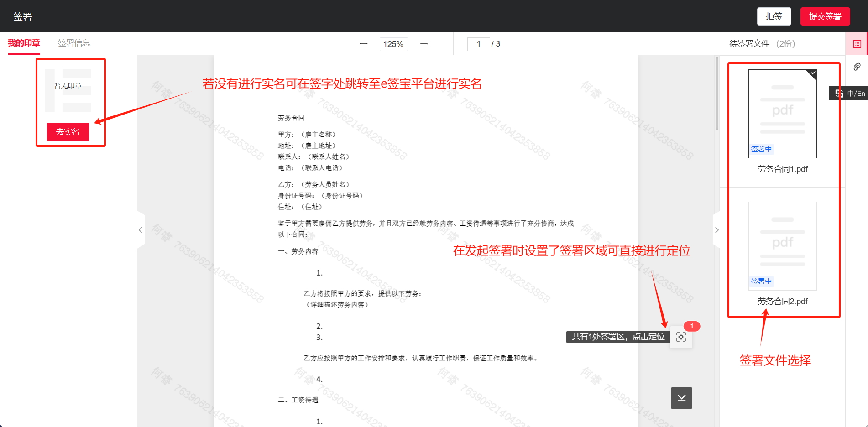The width and height of the screenshot is (868, 427).
Task: Click the document vertical scrollbar
Action: tap(717, 94)
